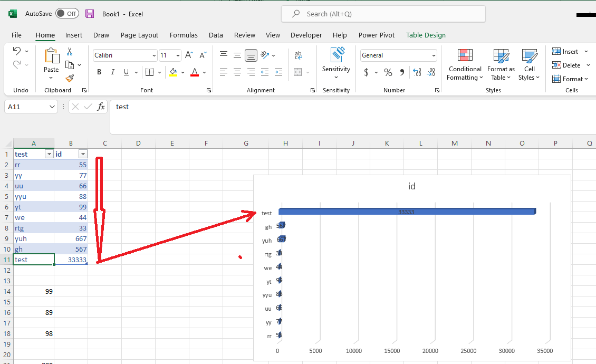Switch to the Data tab
Image resolution: width=596 pixels, height=364 pixels.
[216, 35]
